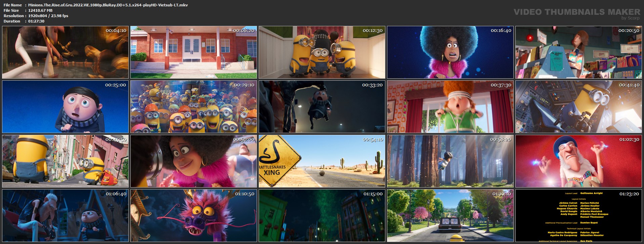This screenshot has width=644, height=244.
Task: Open the orange-haired character thumbnail at 00:37:30
Action: pyautogui.click(x=450, y=107)
